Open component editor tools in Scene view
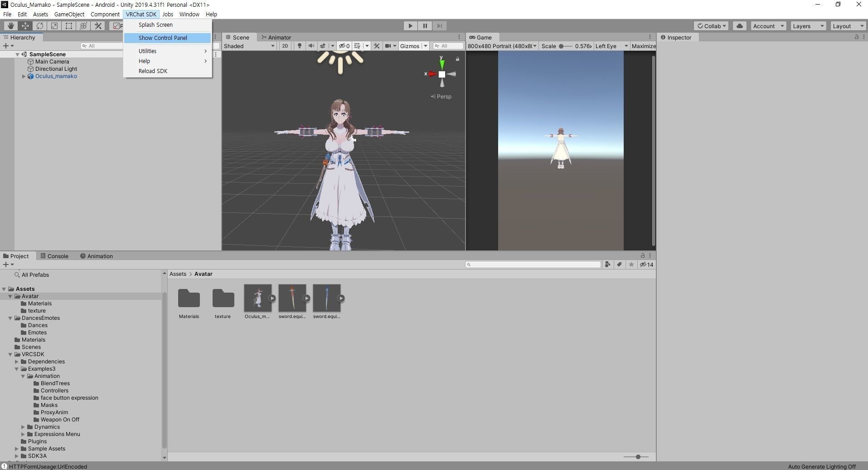The height and width of the screenshot is (470, 868). pyautogui.click(x=377, y=46)
